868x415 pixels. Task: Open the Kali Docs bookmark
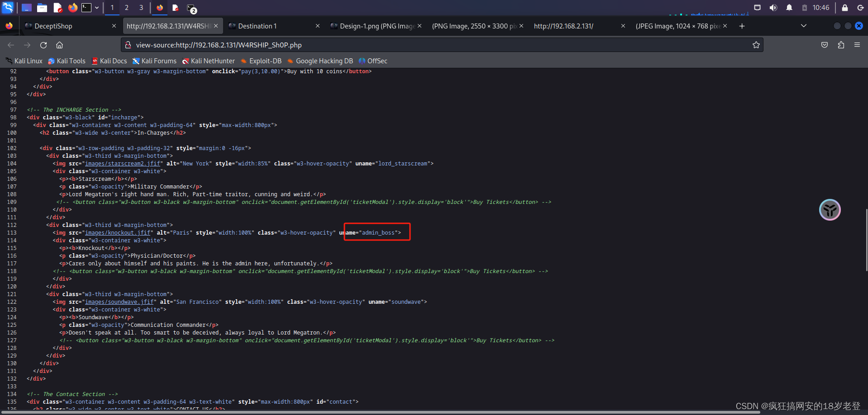(x=110, y=61)
